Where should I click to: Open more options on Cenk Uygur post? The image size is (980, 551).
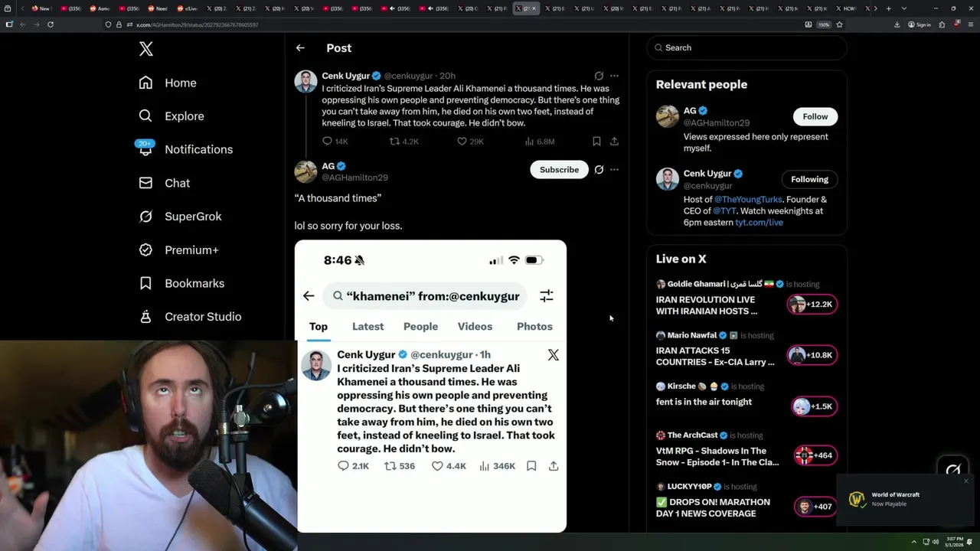tap(614, 76)
